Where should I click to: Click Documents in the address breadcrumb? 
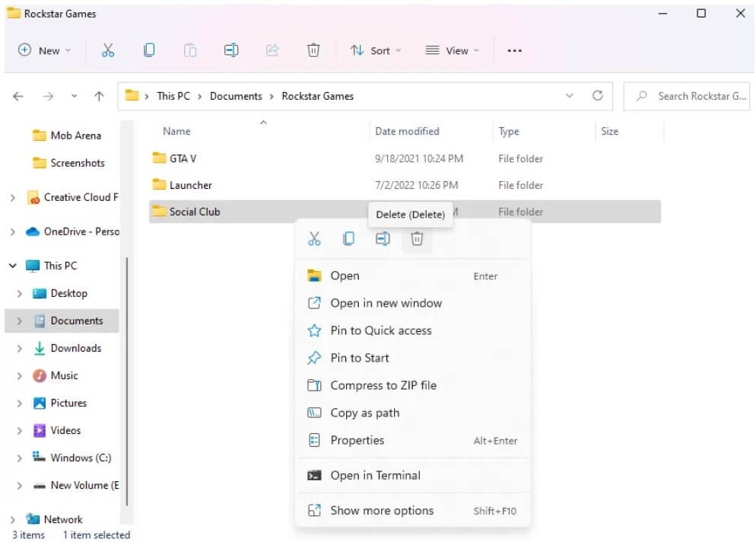tap(236, 96)
